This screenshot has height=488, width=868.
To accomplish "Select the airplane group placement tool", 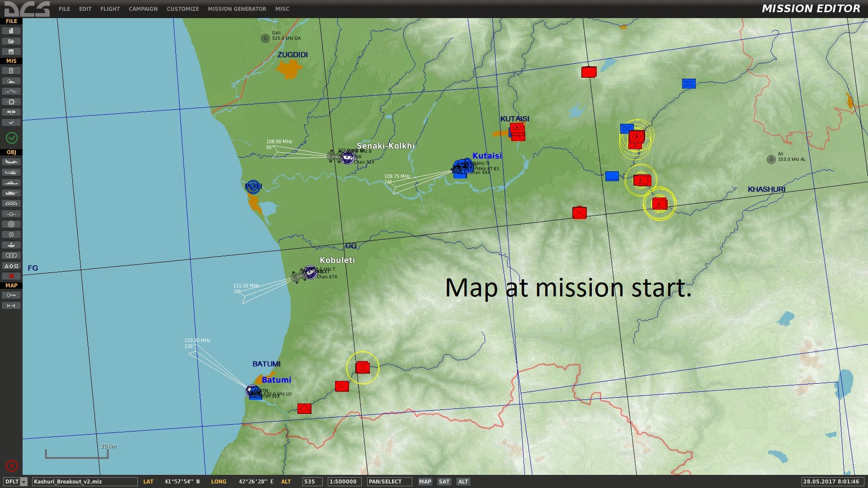I will coord(11,162).
